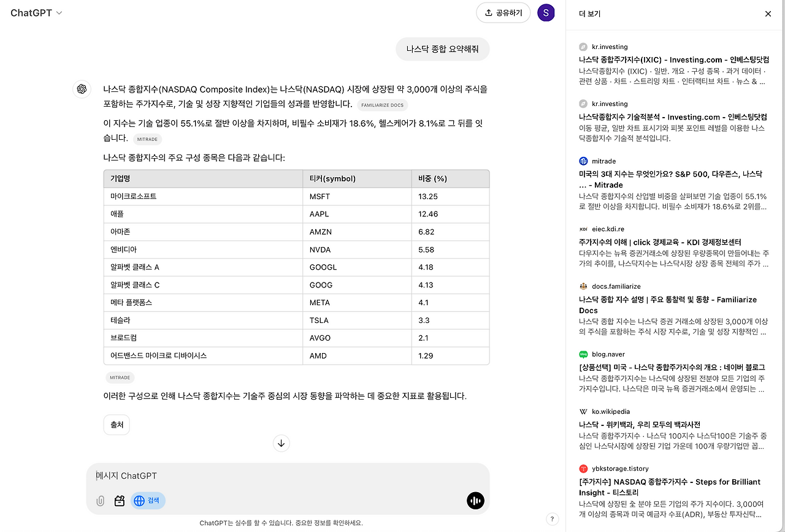Select the 메타 플랫폼스 table cell
This screenshot has width=785, height=532.
coord(204,303)
